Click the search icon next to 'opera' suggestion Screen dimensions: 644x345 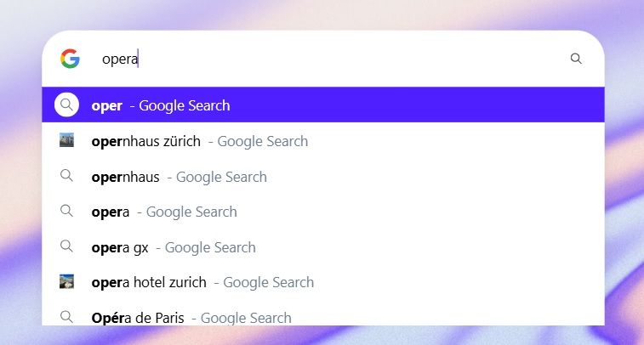coord(66,212)
